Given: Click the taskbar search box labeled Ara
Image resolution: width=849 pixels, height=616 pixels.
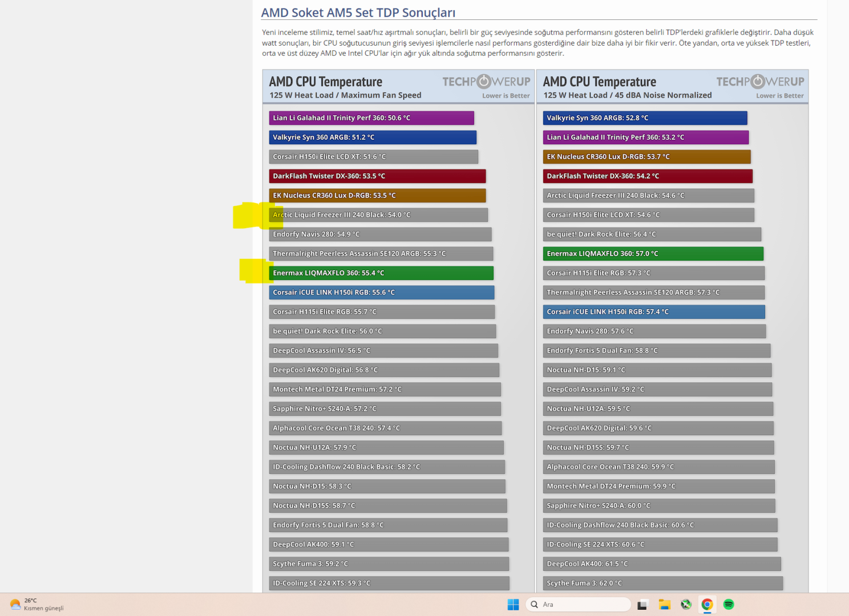Looking at the screenshot, I should click(x=578, y=605).
